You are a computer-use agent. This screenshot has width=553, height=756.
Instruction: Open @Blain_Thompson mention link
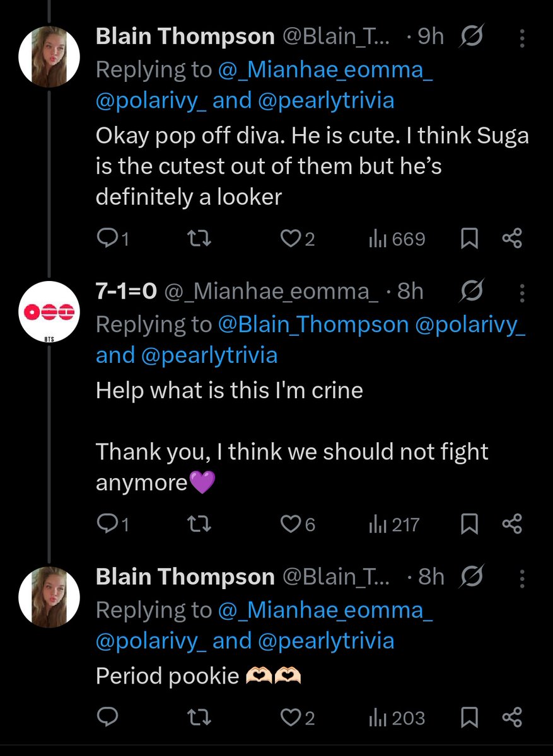click(313, 324)
